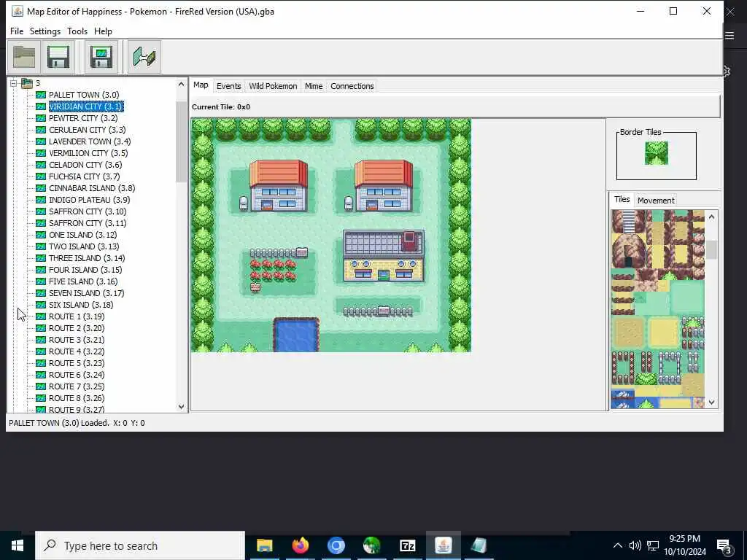
Task: Switch to the Connections tab
Action: (x=352, y=86)
